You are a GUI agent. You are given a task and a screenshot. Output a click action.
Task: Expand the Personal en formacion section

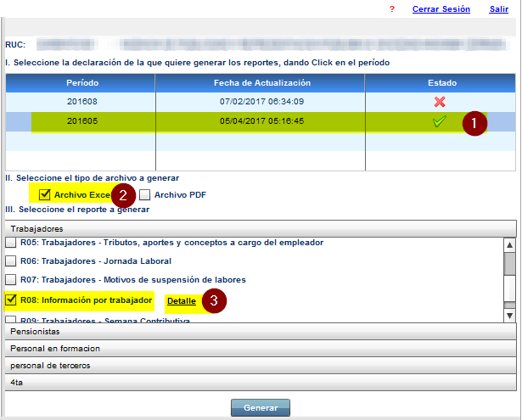(x=259, y=348)
